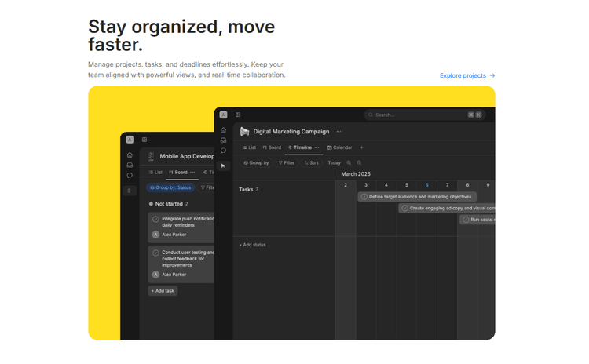Screen dimensions: 589x364
Task: Click Home icon in Mobile App sidebar
Action: [x=130, y=155]
